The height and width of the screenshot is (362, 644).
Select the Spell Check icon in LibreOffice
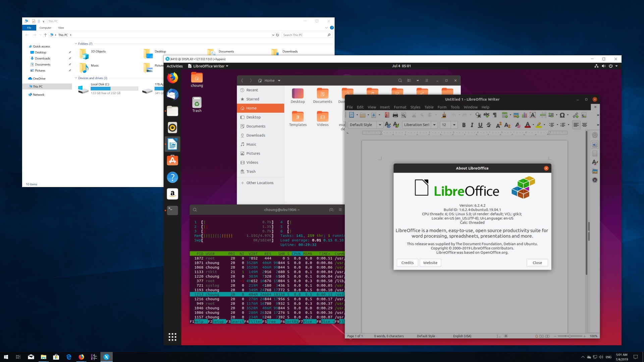487,115
